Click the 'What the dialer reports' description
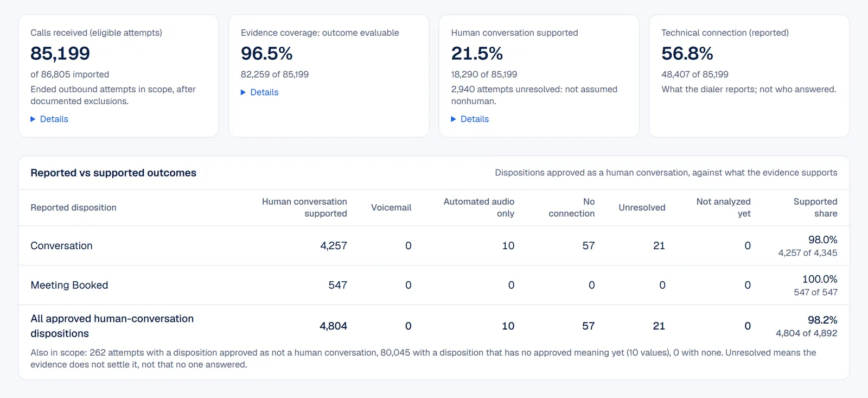The image size is (868, 398). (x=749, y=89)
